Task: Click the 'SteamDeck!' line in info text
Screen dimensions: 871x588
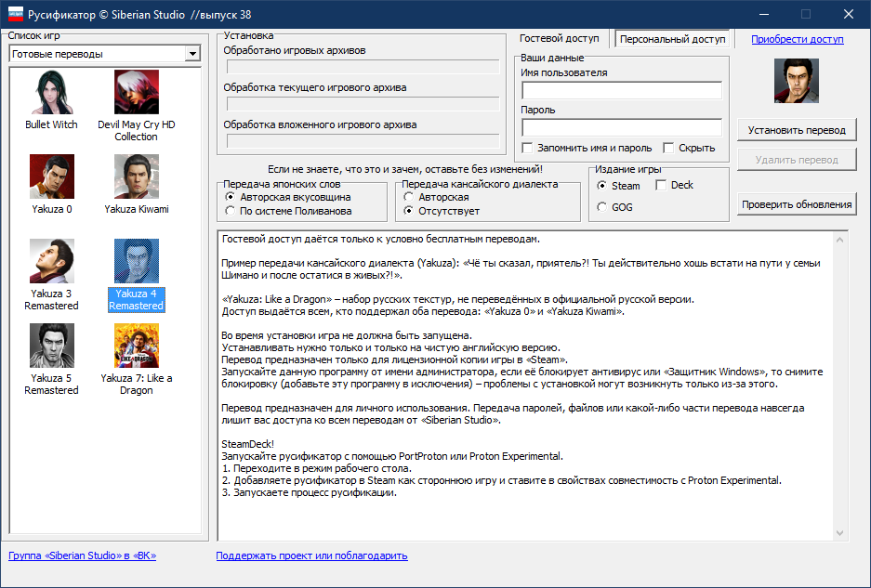Action: pos(248,444)
